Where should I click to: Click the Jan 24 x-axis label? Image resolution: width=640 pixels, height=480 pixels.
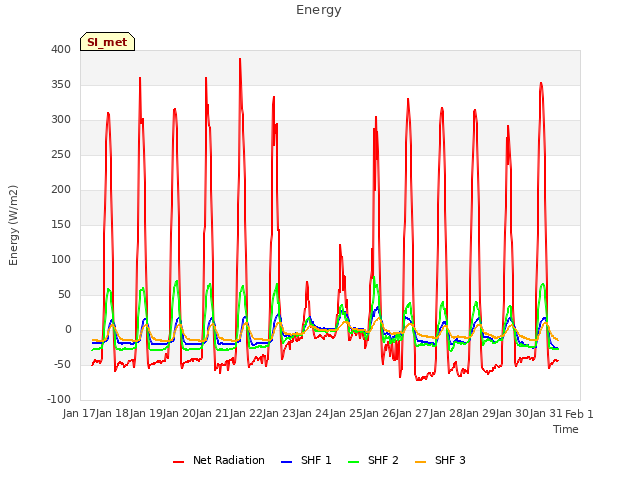pos(313,414)
